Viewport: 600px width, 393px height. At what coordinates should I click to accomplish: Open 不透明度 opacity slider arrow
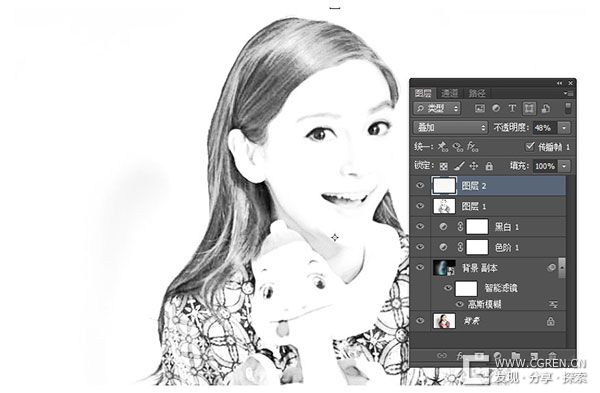tap(564, 128)
